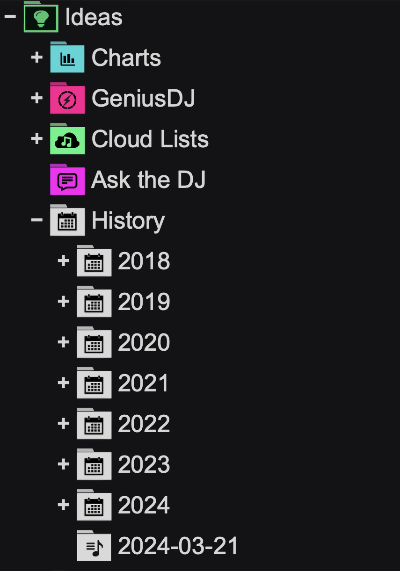Expand the 2019 history folder
Screen dimensions: 400x571
pyautogui.click(x=63, y=301)
